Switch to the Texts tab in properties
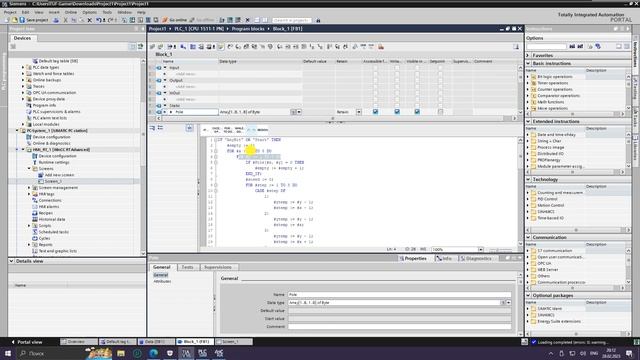The height and width of the screenshot is (360, 640). point(187,267)
